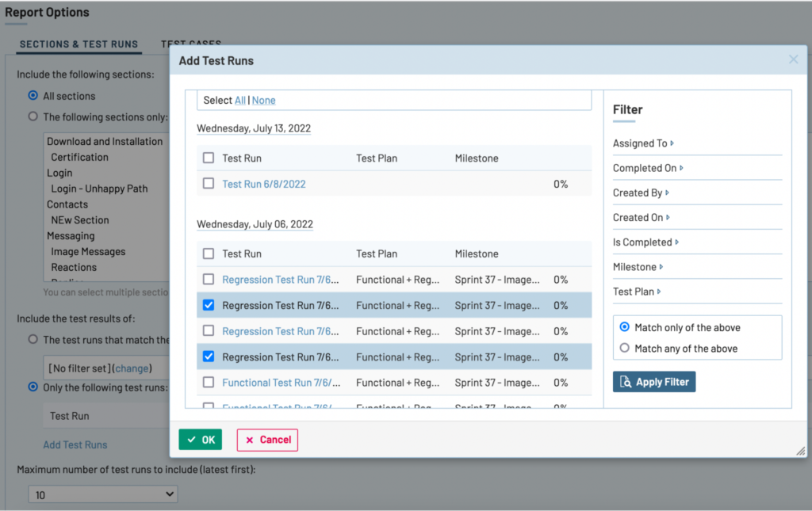Switch to Sections & Test Runs tab
This screenshot has height=511, width=812.
tap(79, 44)
